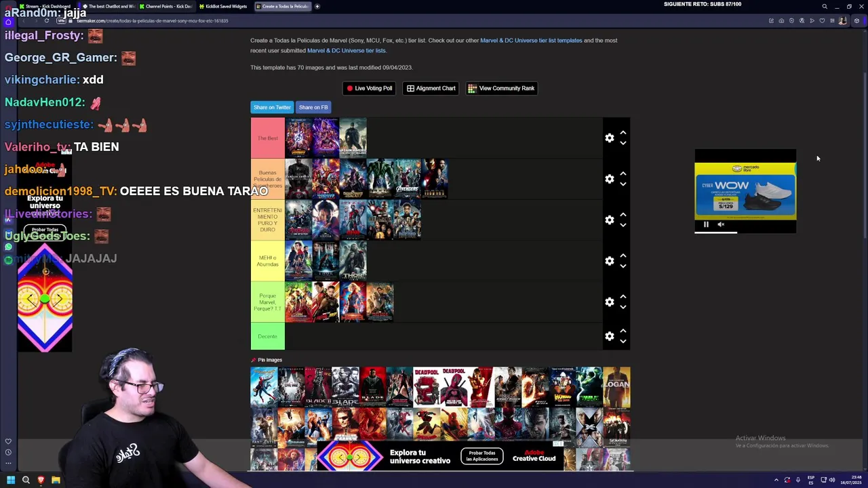Move The Best tier row down
This screenshot has height=488, width=868.
pos(623,143)
